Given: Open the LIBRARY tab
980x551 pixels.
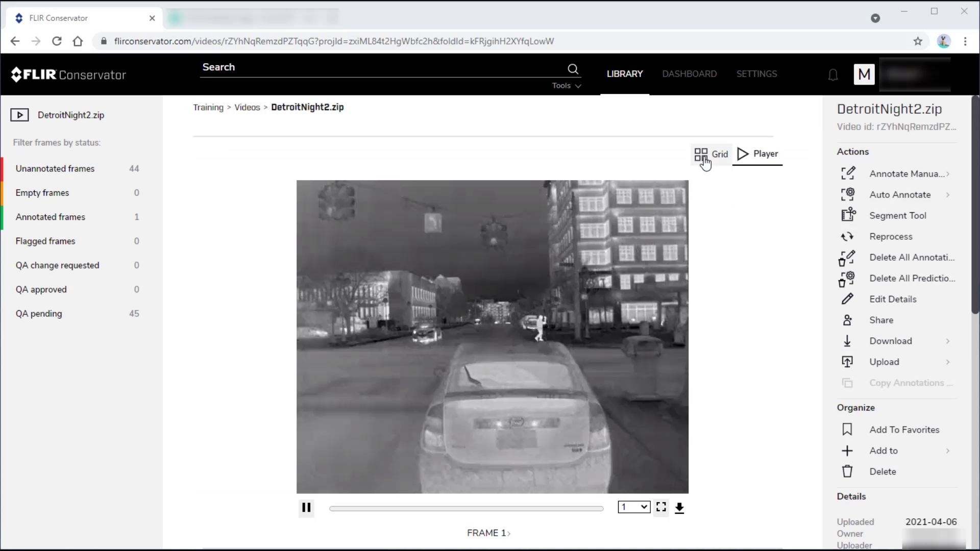Looking at the screenshot, I should (x=625, y=73).
